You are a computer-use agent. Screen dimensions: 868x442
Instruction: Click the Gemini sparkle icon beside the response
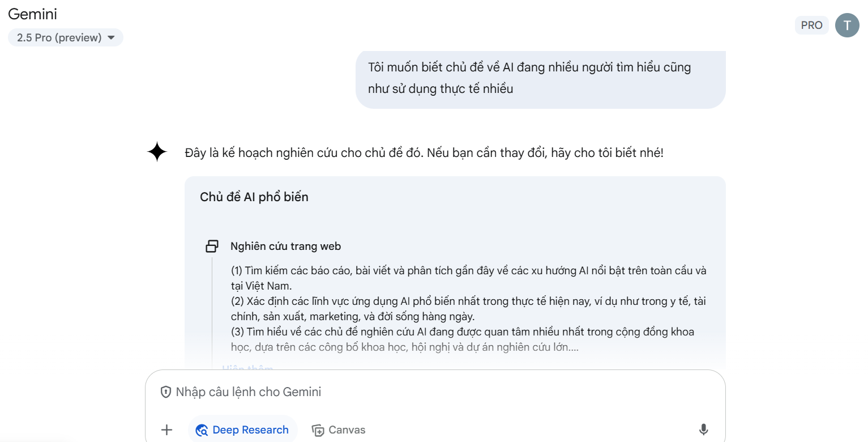click(157, 152)
